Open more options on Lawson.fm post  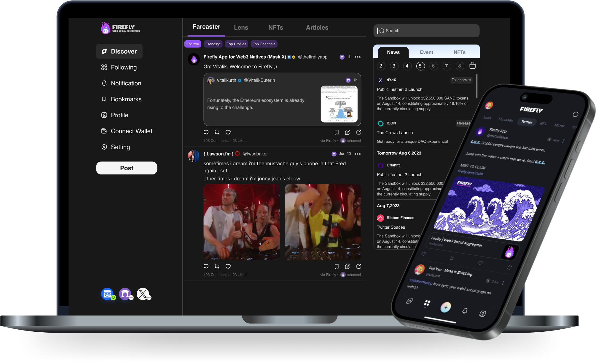358,154
